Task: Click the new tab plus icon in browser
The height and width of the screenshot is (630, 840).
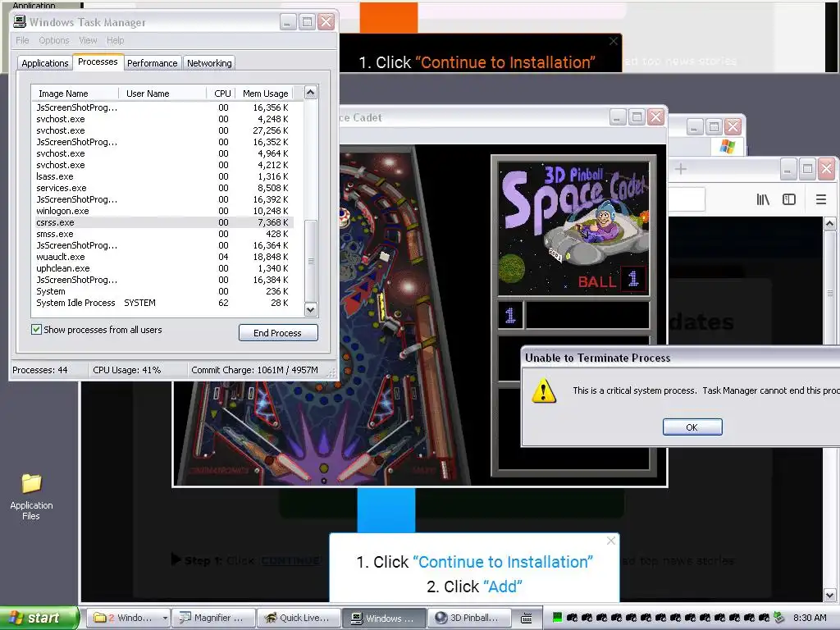Action: pos(680,169)
